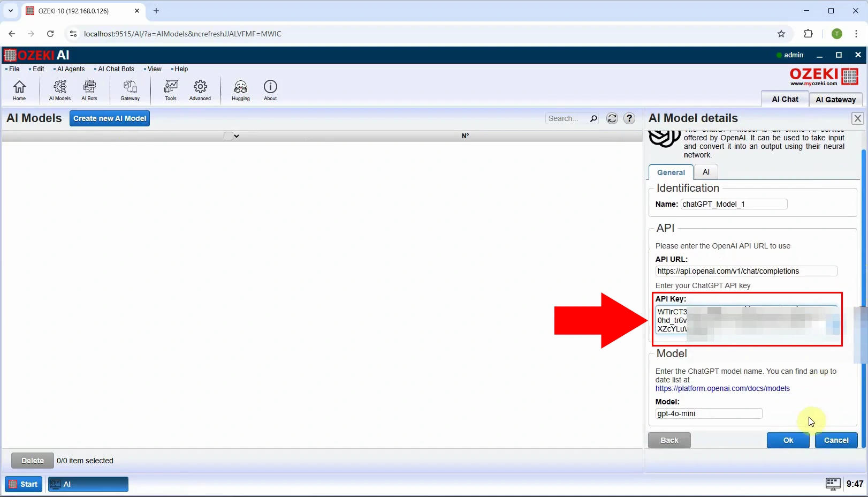Click the Cancel button
This screenshot has height=497, width=868.
[836, 440]
